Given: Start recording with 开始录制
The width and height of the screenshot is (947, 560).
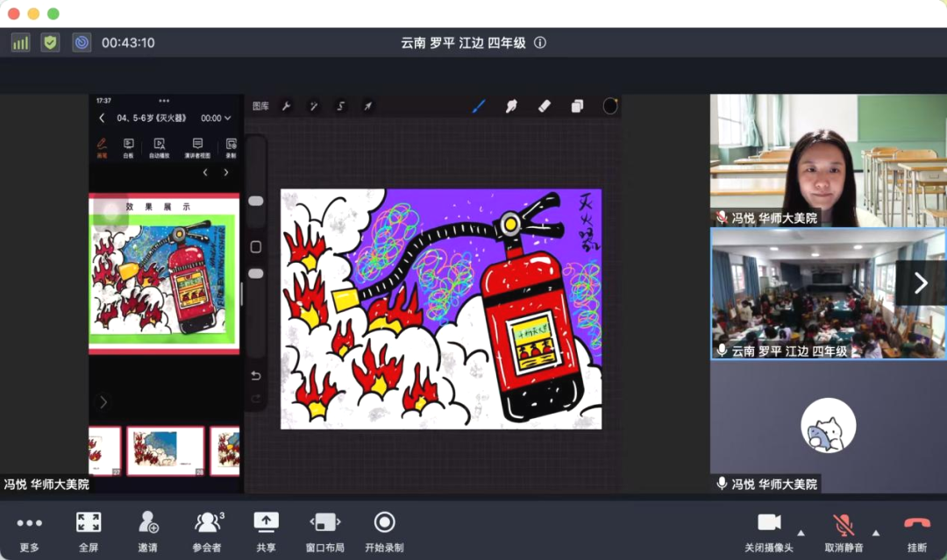Looking at the screenshot, I should pyautogui.click(x=384, y=523).
